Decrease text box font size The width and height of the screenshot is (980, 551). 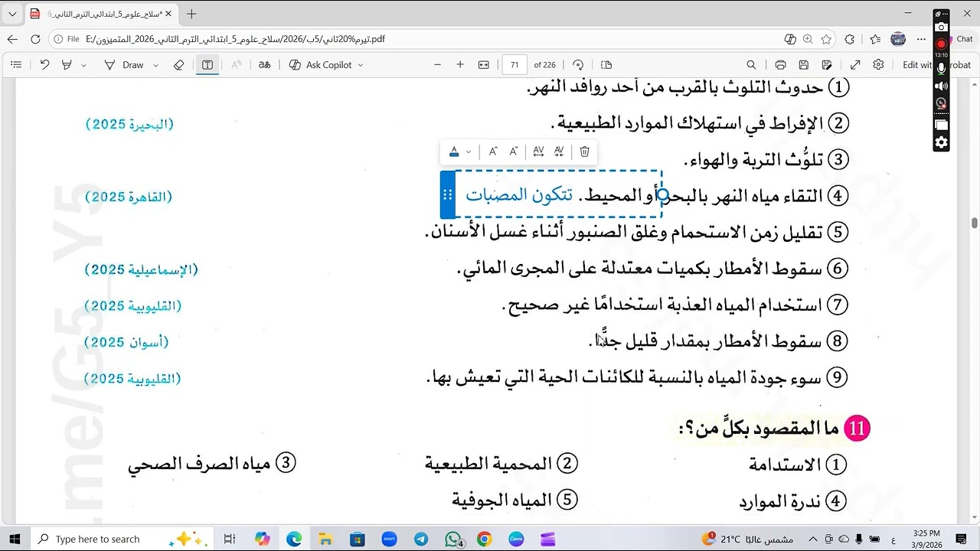[x=514, y=152]
